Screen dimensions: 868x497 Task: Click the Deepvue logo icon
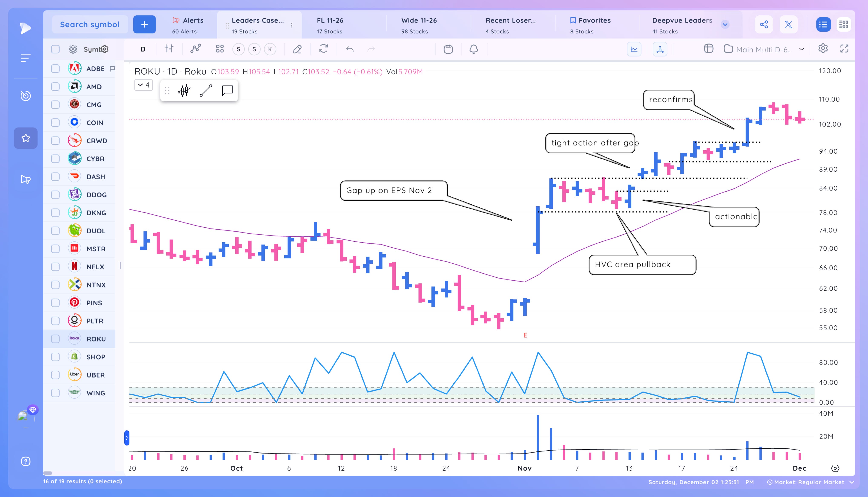pos(26,28)
